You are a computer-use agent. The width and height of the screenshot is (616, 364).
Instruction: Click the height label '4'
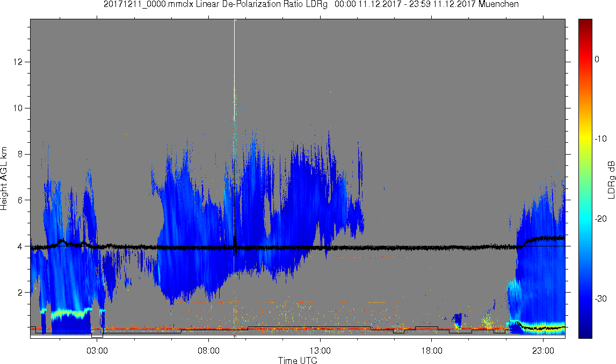pos(20,246)
